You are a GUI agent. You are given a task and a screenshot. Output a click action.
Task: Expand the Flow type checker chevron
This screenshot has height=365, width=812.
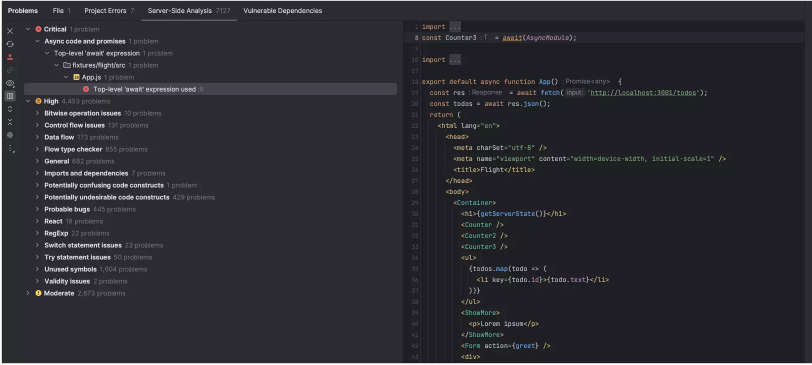[x=37, y=149]
